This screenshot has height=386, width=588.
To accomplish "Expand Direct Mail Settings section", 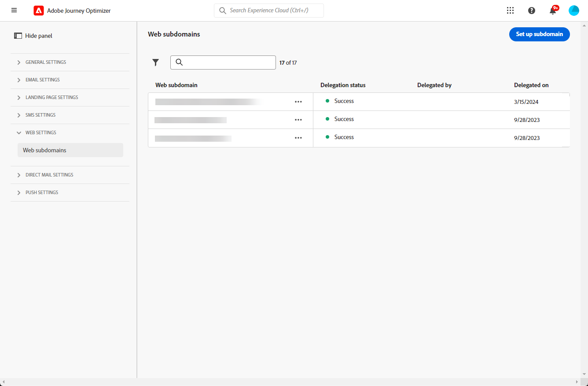I will (49, 175).
